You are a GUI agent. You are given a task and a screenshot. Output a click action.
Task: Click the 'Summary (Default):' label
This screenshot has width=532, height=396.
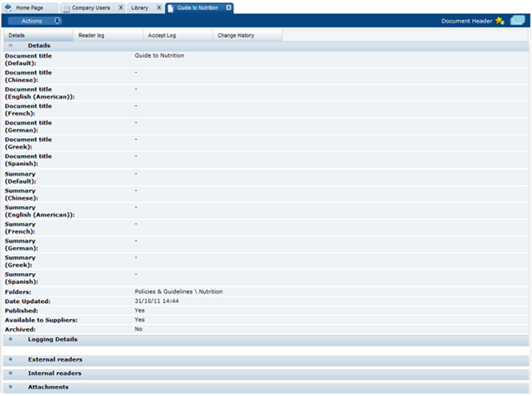(x=20, y=177)
